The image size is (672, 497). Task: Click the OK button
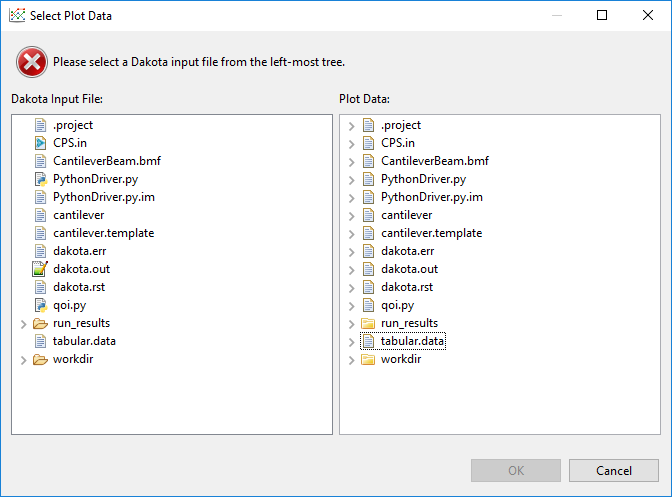(516, 470)
